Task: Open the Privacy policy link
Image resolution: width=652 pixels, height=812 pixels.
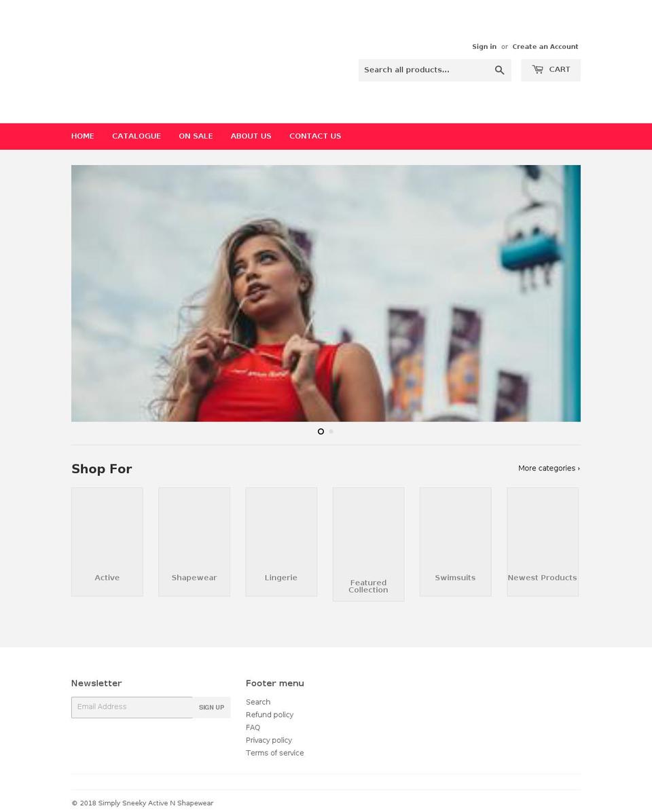Action: 269,741
